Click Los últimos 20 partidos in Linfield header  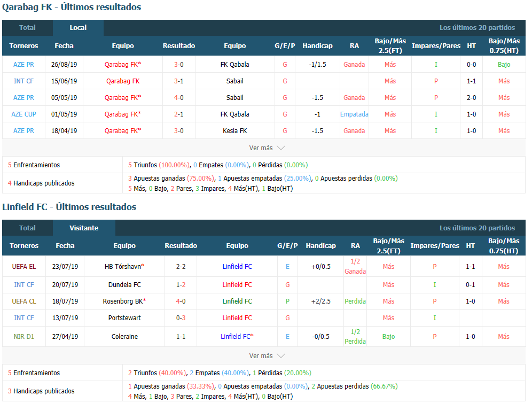pyautogui.click(x=477, y=228)
